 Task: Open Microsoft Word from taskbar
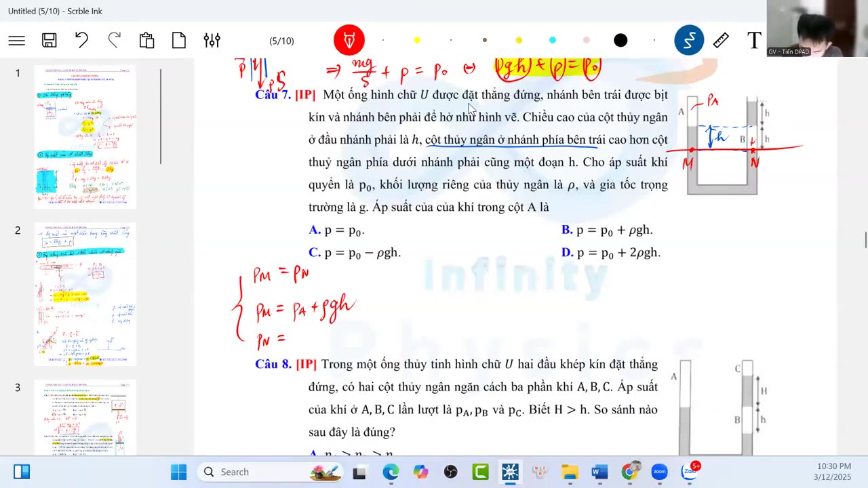click(x=599, y=472)
